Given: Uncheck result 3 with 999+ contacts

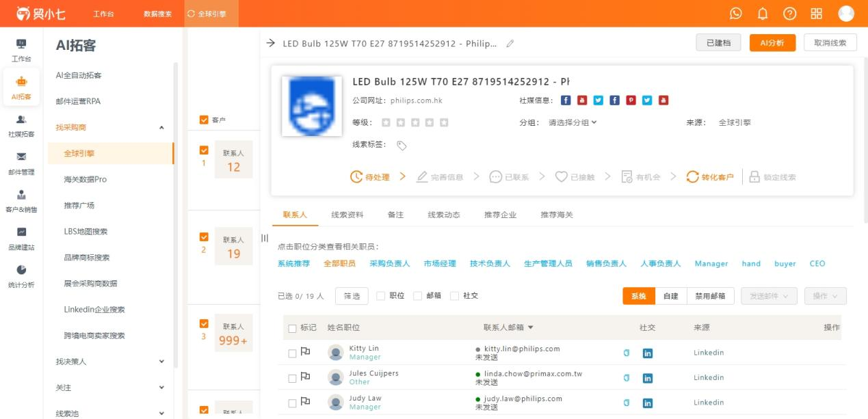Looking at the screenshot, I should point(203,324).
